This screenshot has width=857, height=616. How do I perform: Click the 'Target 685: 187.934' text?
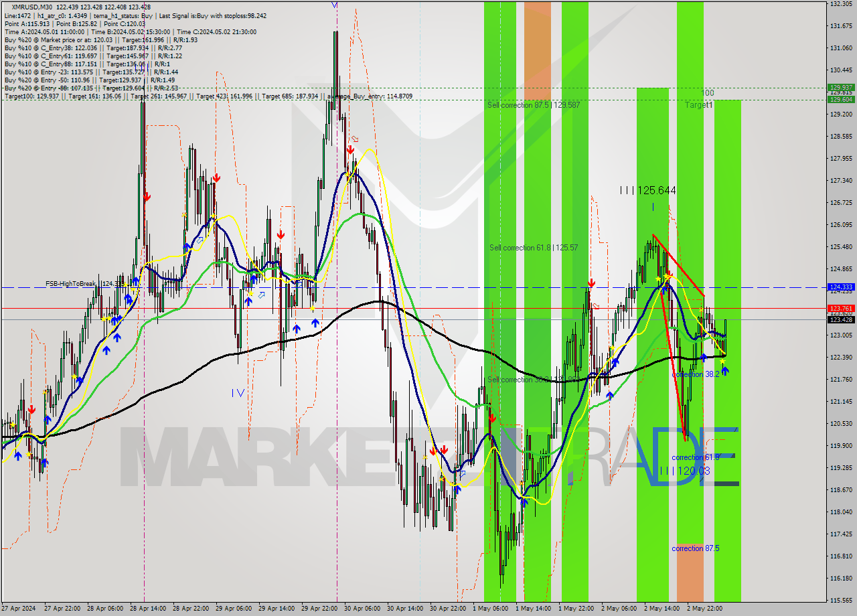[x=290, y=96]
